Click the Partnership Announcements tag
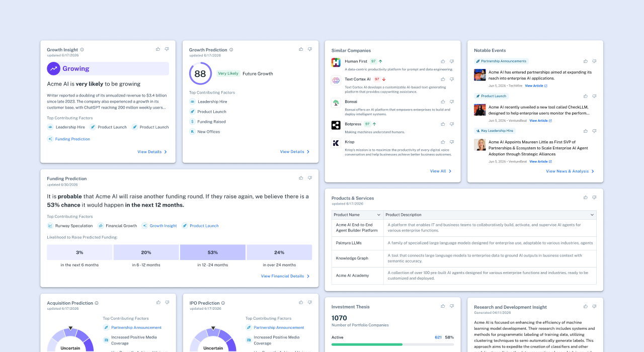The width and height of the screenshot is (644, 352). coord(501,61)
